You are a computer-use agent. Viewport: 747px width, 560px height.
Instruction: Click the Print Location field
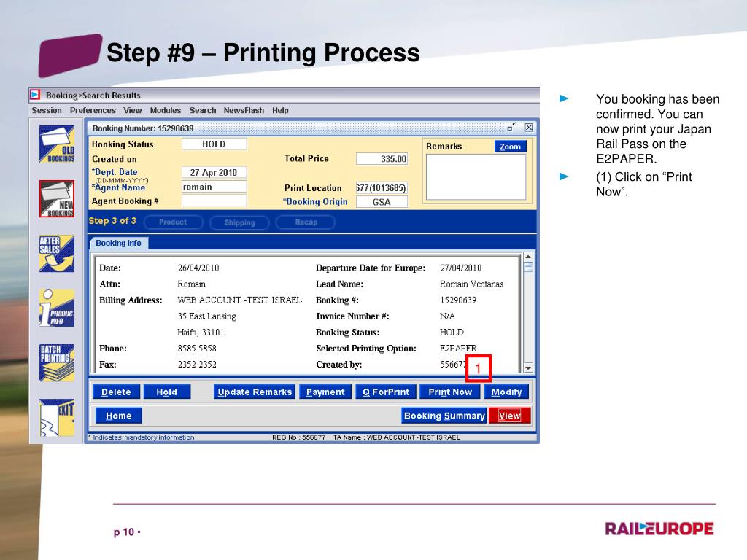tap(382, 187)
